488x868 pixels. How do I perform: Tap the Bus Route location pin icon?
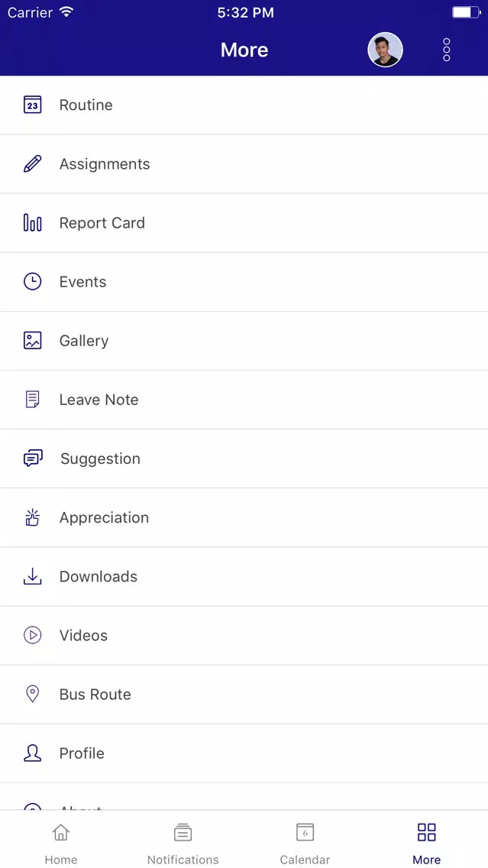pos(32,694)
